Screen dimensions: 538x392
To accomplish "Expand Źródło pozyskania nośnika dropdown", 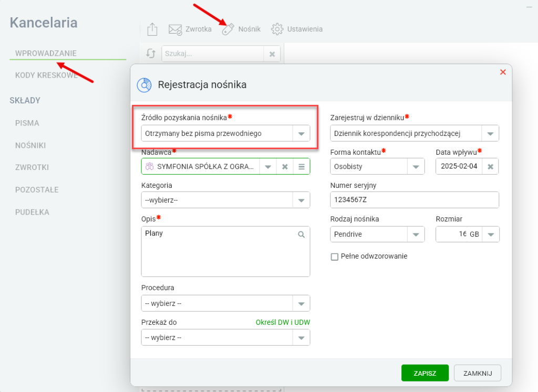I will pyautogui.click(x=301, y=133).
